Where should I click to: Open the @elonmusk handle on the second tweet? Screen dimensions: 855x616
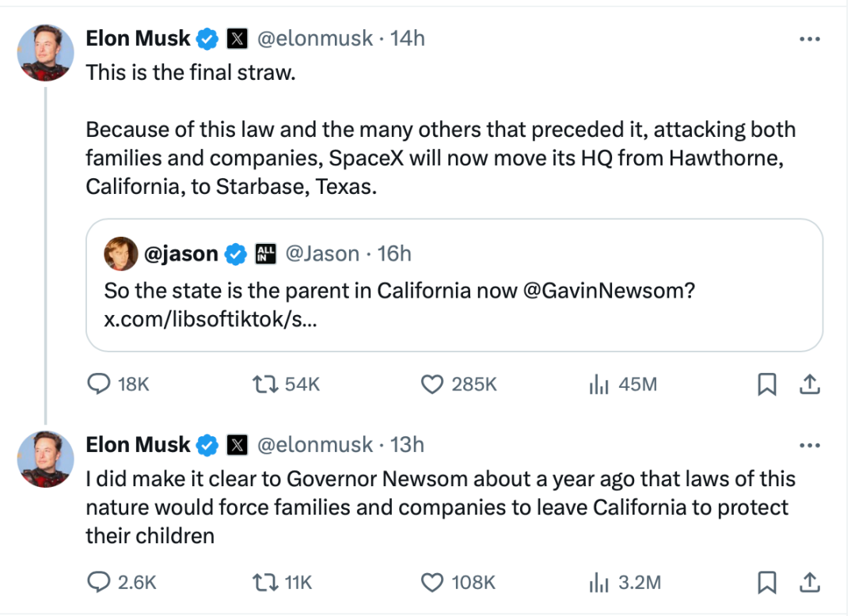(x=314, y=445)
